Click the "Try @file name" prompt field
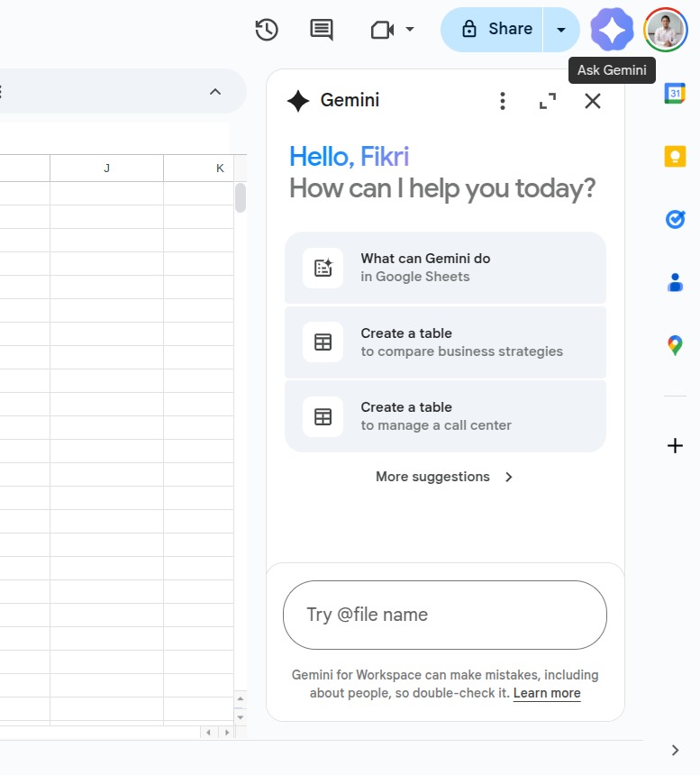The width and height of the screenshot is (700, 775). pos(445,615)
